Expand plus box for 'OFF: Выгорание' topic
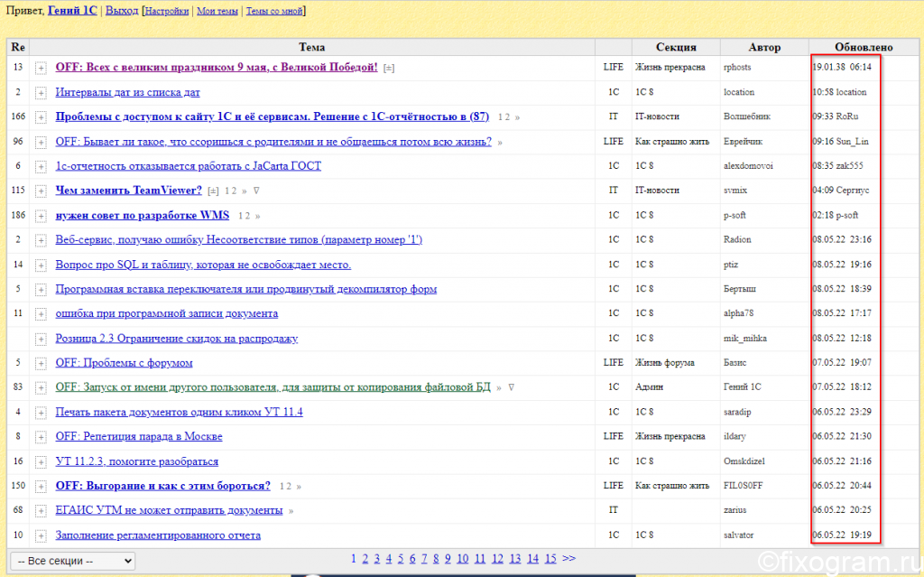The image size is (924, 577). [41, 487]
